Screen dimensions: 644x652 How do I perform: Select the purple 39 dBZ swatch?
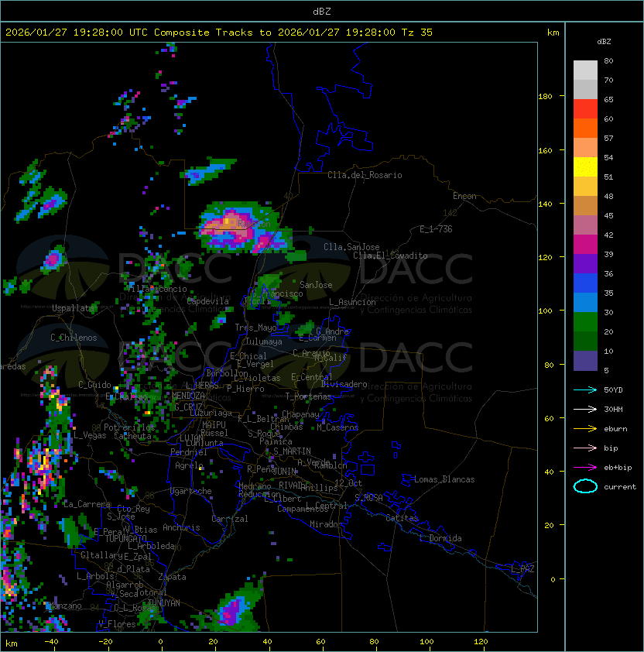click(585, 263)
